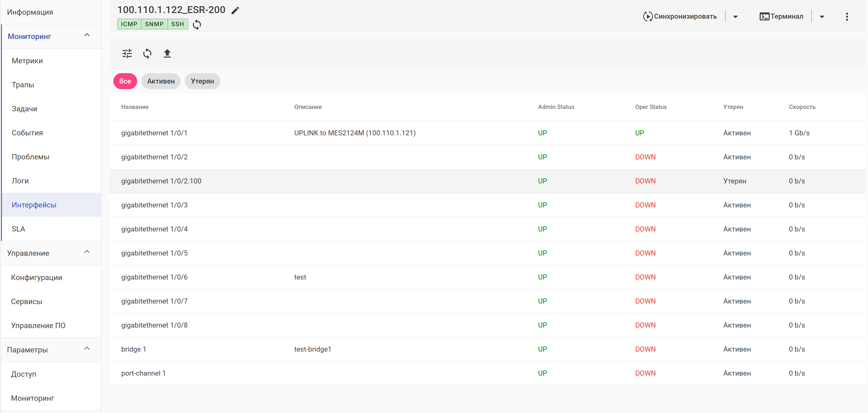Select the Активен filter chip
The width and height of the screenshot is (868, 413).
pos(161,81)
